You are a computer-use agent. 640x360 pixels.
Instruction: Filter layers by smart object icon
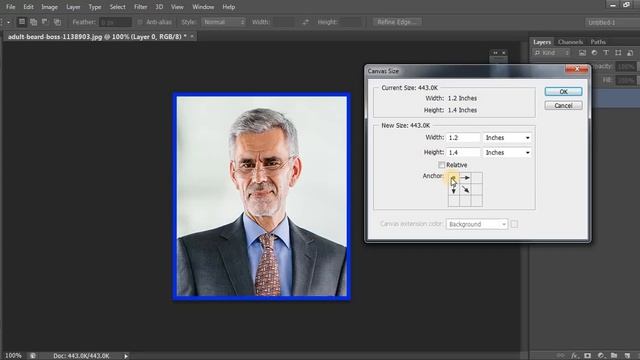click(x=630, y=53)
